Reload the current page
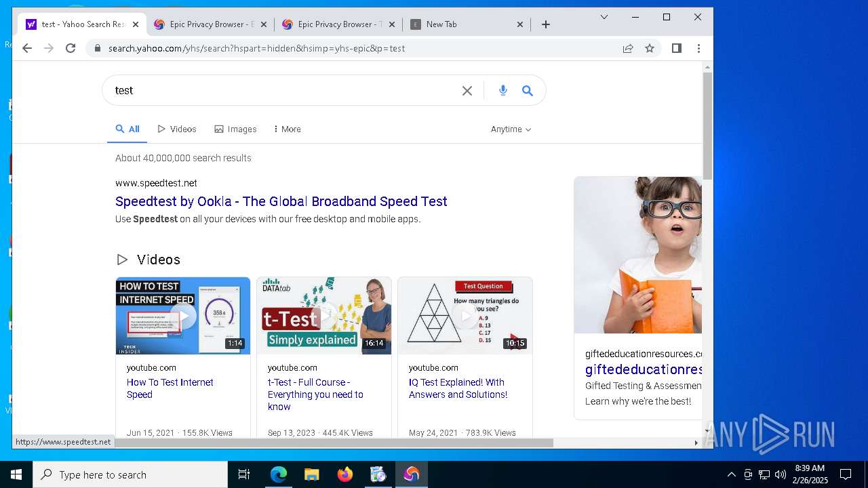868x488 pixels. click(x=71, y=48)
